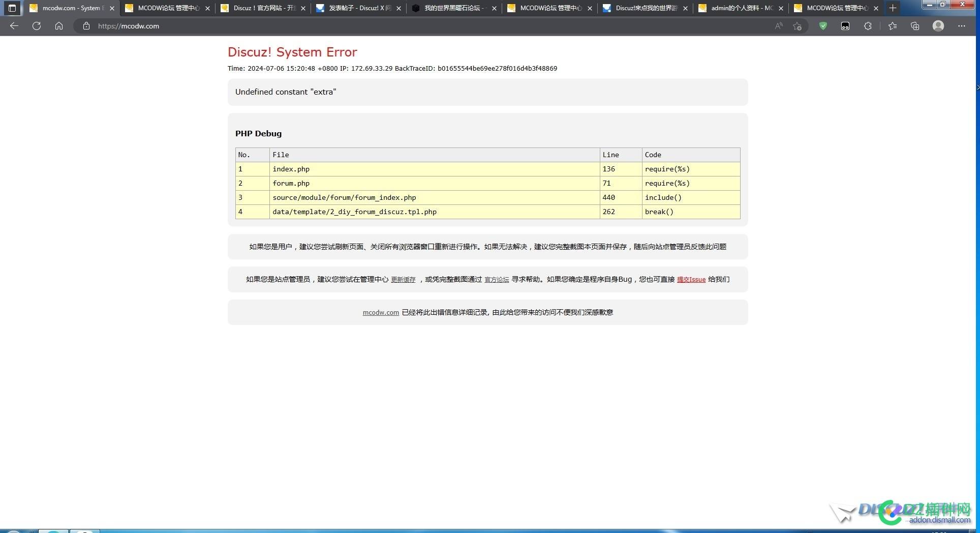
Task: Click the source/module/forum/forum_index.php cell
Action: (x=435, y=198)
